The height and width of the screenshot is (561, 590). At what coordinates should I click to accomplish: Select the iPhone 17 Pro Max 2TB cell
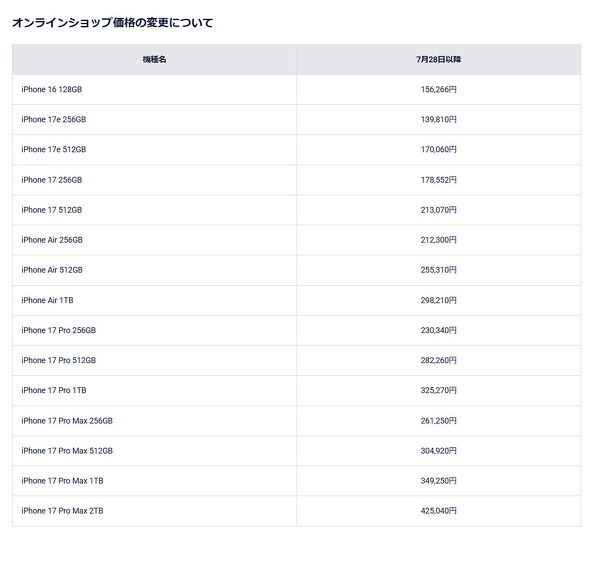pyautogui.click(x=154, y=511)
